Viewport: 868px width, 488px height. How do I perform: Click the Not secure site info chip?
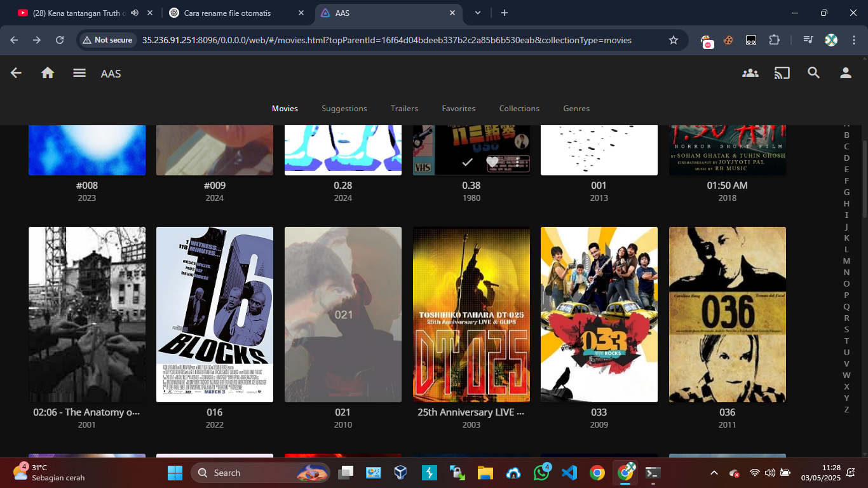click(x=107, y=40)
